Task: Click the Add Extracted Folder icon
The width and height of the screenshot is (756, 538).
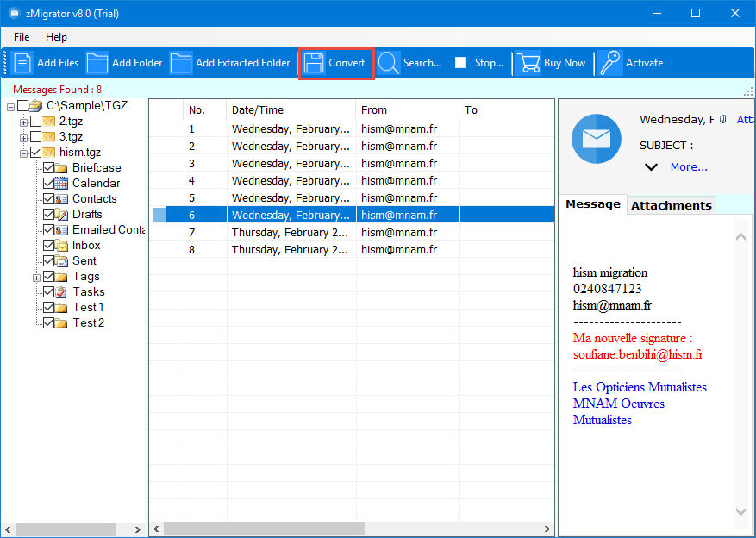Action: click(181, 63)
